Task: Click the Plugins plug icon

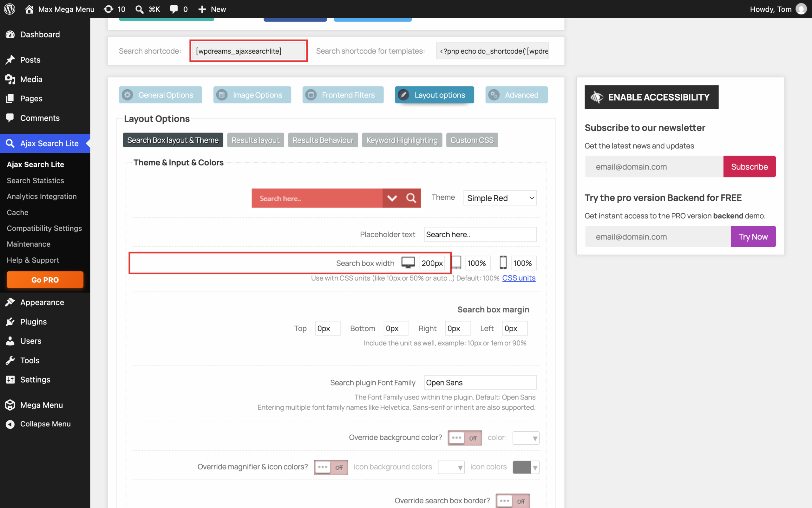Action: coord(10,322)
